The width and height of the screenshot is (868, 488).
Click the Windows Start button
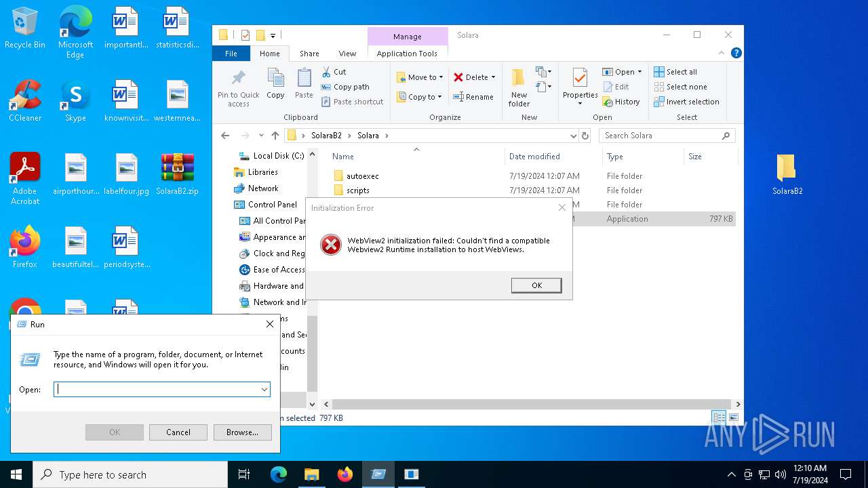point(16,474)
